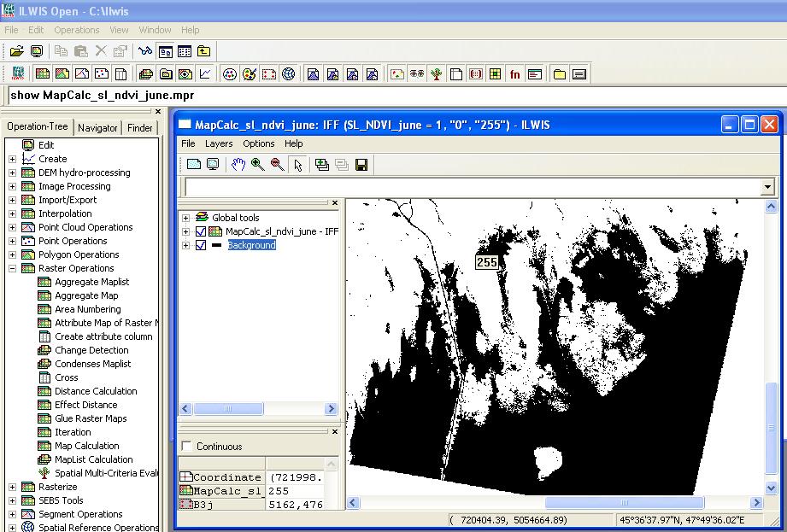Click the map view horizontal scrollbar thumb
The height and width of the screenshot is (532, 787).
(624, 503)
